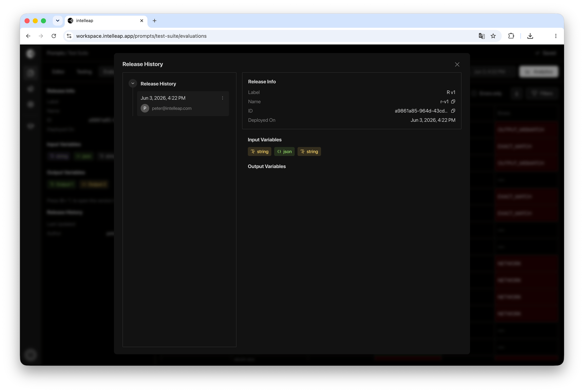Image resolution: width=584 pixels, height=392 pixels.
Task: Click the Output Variables heading
Action: 267,166
